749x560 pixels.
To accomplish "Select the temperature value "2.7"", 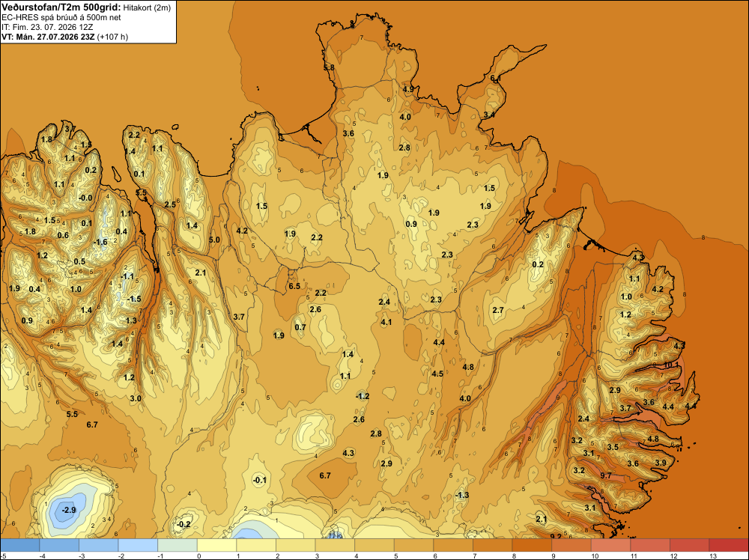I will [x=498, y=310].
